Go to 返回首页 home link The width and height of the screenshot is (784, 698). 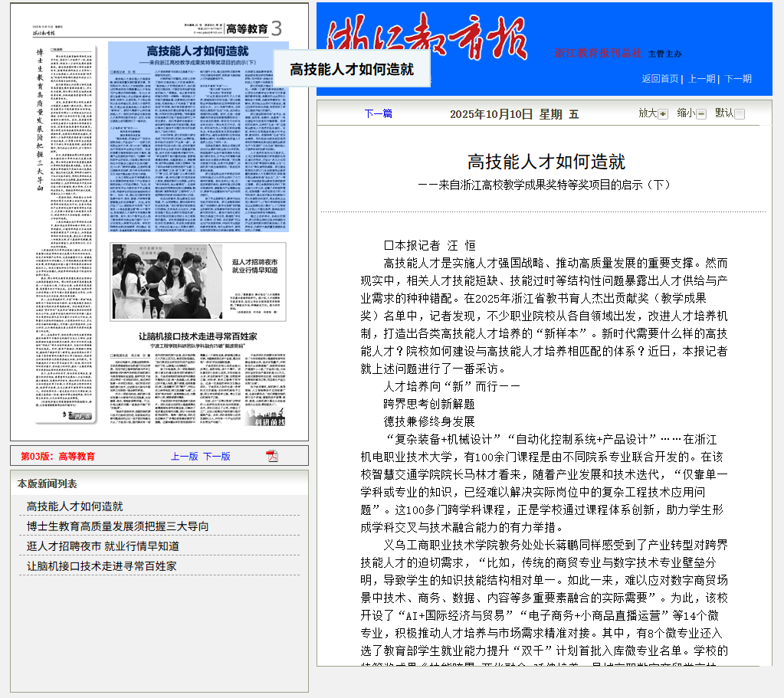tap(660, 79)
